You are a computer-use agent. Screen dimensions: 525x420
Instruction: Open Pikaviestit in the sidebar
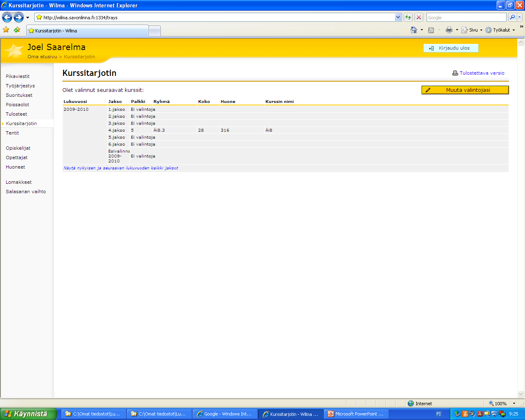[x=18, y=76]
